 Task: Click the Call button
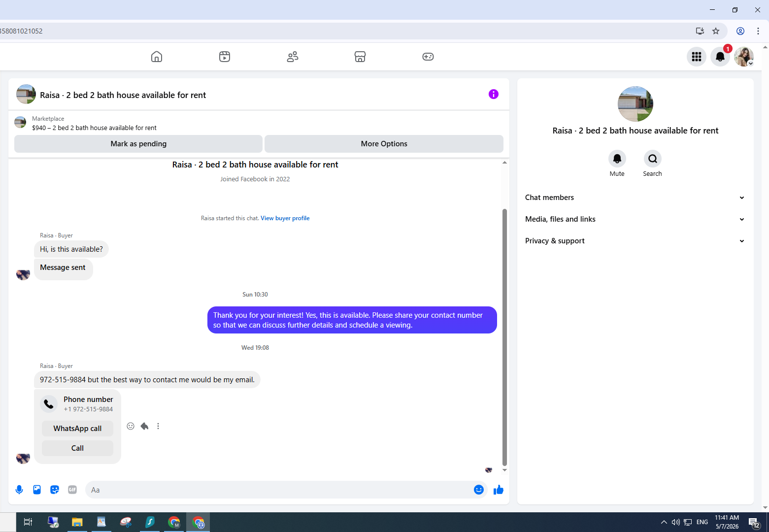pos(77,448)
